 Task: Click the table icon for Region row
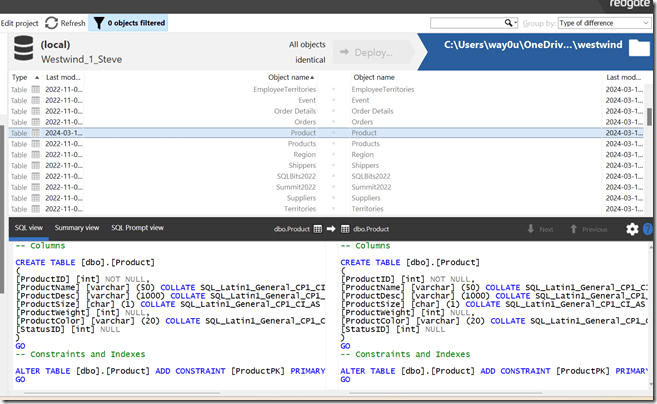[36, 155]
